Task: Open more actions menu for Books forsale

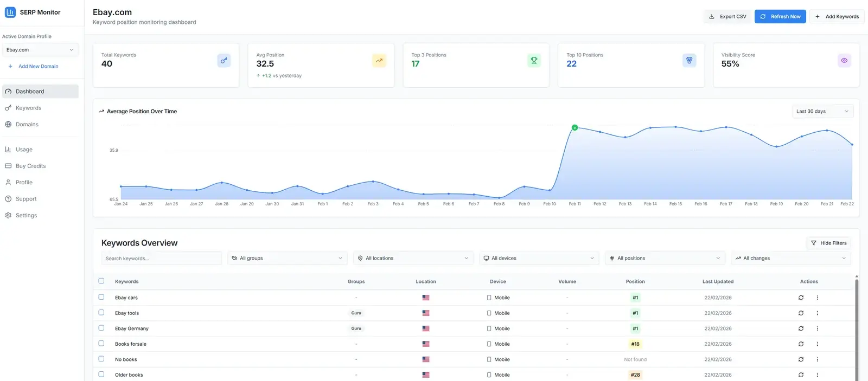Action: pyautogui.click(x=818, y=344)
